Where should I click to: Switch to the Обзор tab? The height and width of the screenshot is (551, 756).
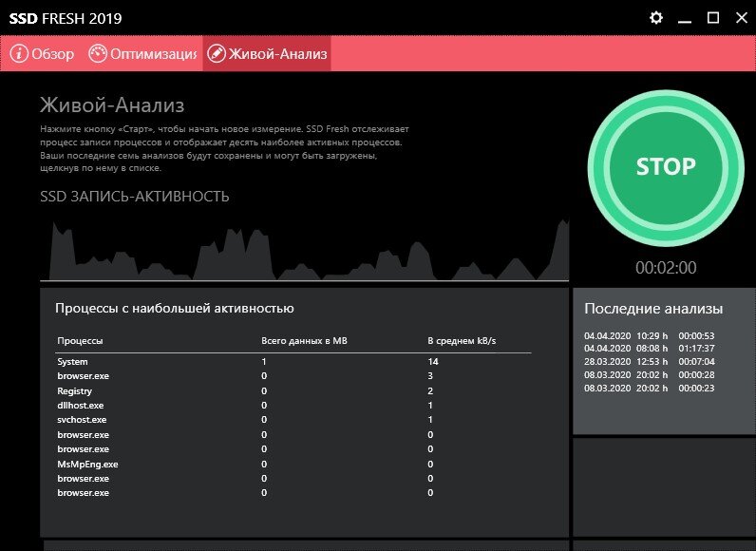[x=42, y=53]
